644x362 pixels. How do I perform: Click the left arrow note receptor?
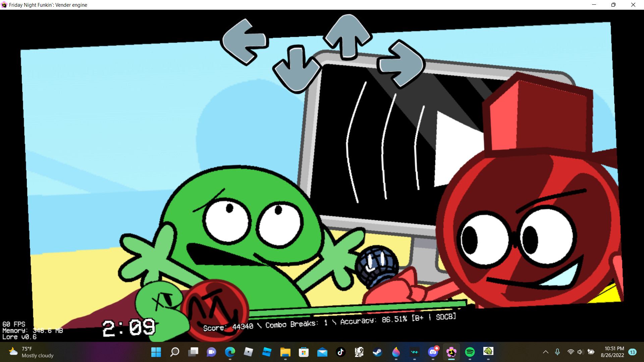pyautogui.click(x=244, y=42)
